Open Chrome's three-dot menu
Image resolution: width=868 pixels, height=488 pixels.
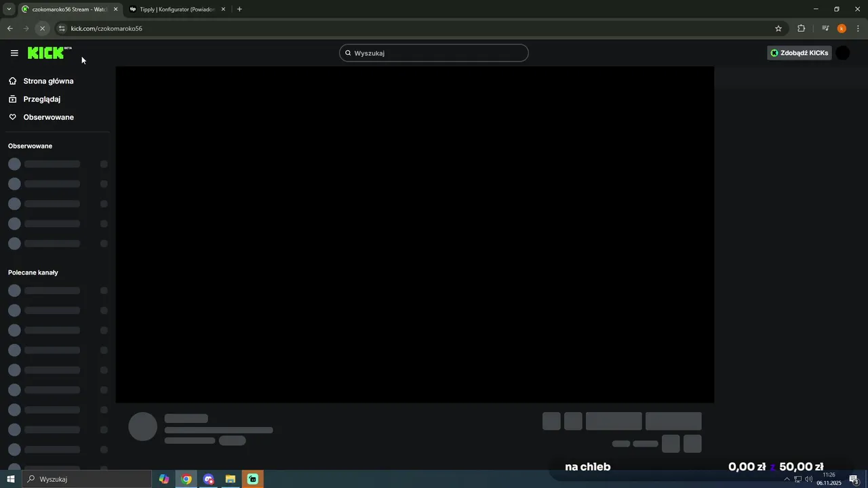[859, 28]
